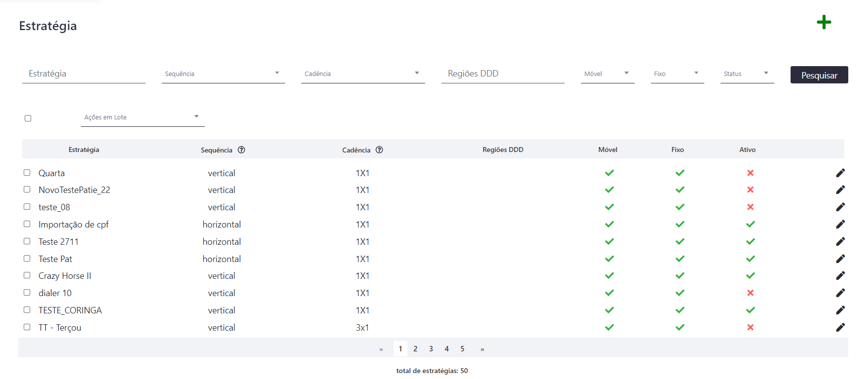This screenshot has height=379, width=868.
Task: Click the Regiões DDD column header
Action: 503,150
